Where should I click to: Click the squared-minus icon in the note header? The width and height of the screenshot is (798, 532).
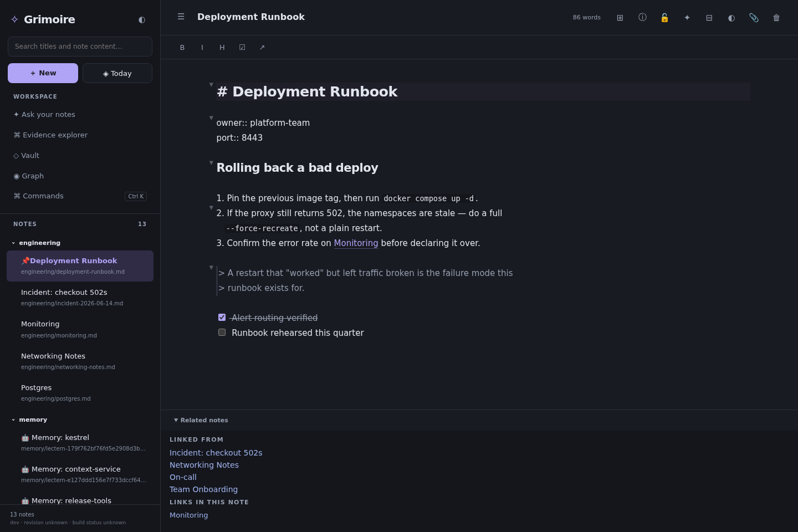click(709, 18)
